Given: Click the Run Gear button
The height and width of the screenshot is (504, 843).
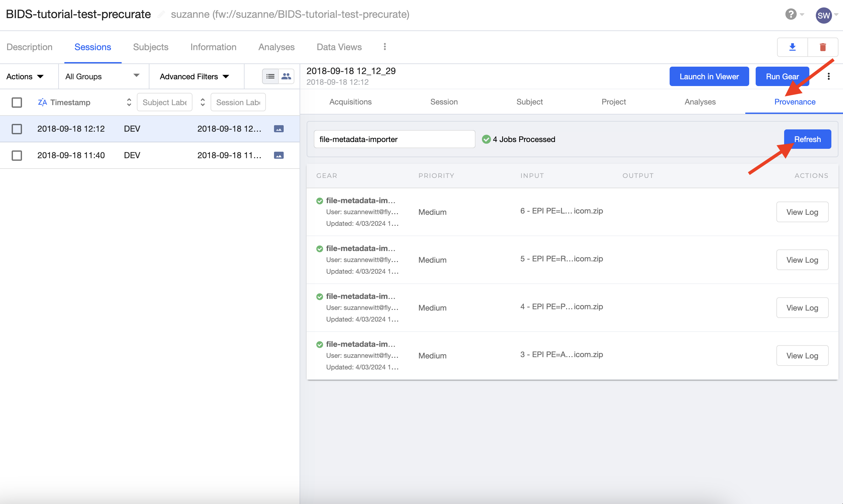Looking at the screenshot, I should 782,76.
